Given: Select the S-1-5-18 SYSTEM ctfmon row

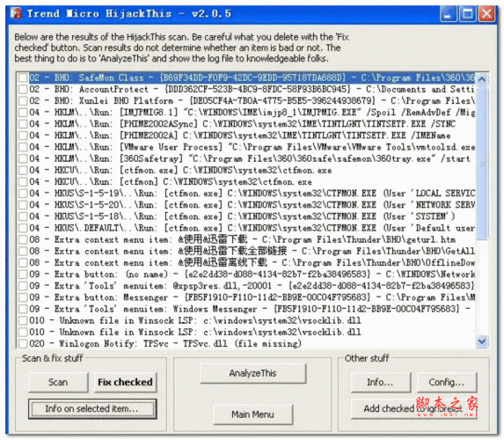Looking at the screenshot, I should pyautogui.click(x=242, y=216).
